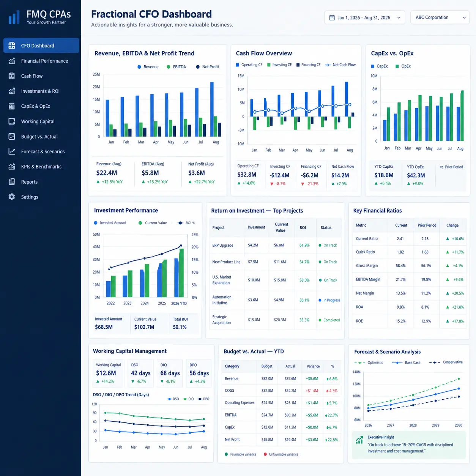Click the ROE metric row label
The width and height of the screenshot is (476, 476).
359,321
